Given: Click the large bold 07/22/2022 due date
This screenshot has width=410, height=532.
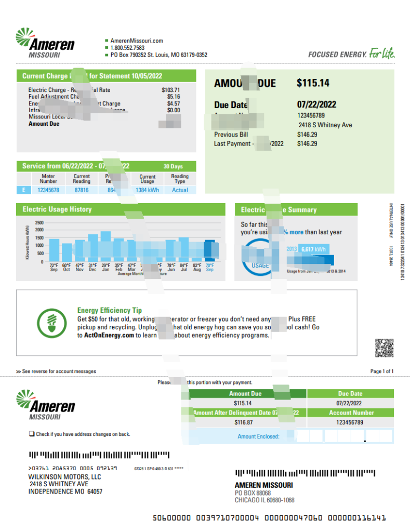Looking at the screenshot, I should 316,104.
